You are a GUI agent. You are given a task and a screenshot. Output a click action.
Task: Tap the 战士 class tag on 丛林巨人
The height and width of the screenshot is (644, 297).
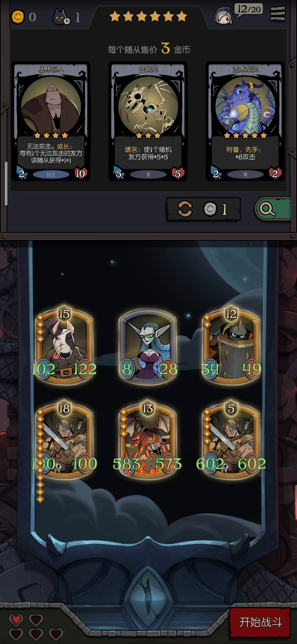51,174
